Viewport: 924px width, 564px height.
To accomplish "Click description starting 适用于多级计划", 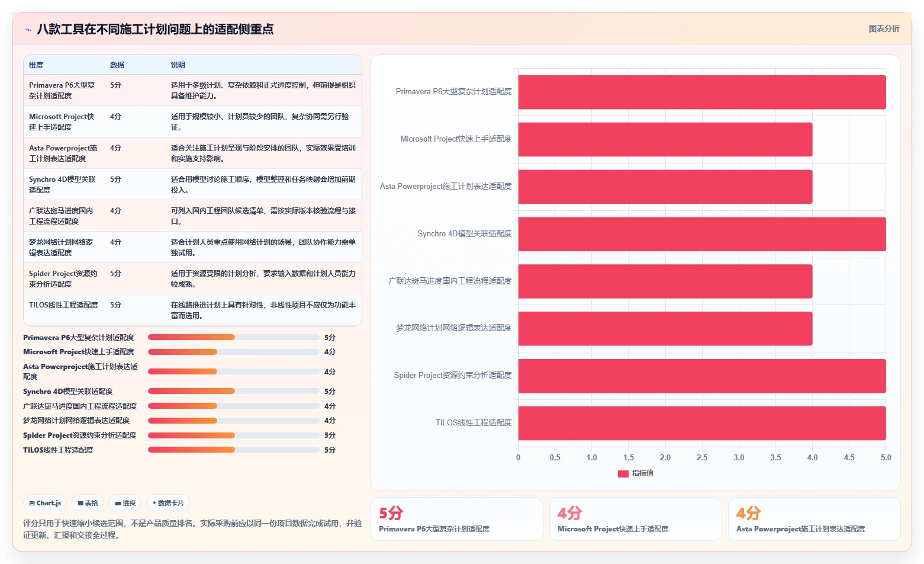I will 263,90.
